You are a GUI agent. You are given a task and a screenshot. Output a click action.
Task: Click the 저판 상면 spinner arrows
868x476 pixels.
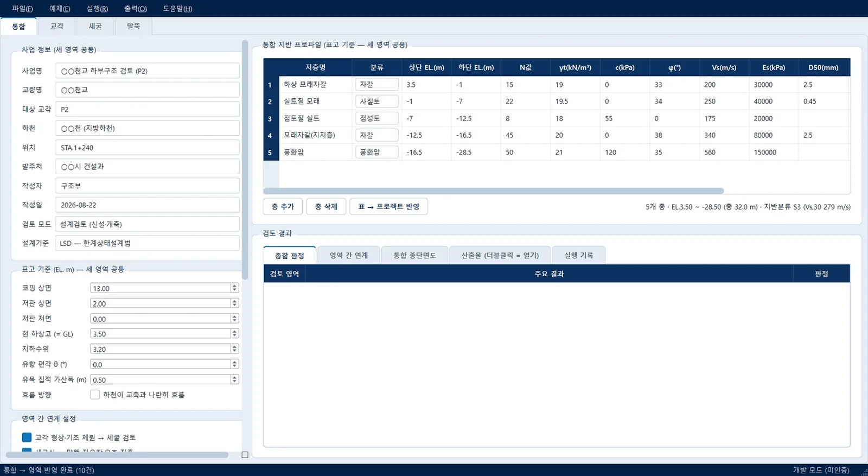click(x=234, y=303)
